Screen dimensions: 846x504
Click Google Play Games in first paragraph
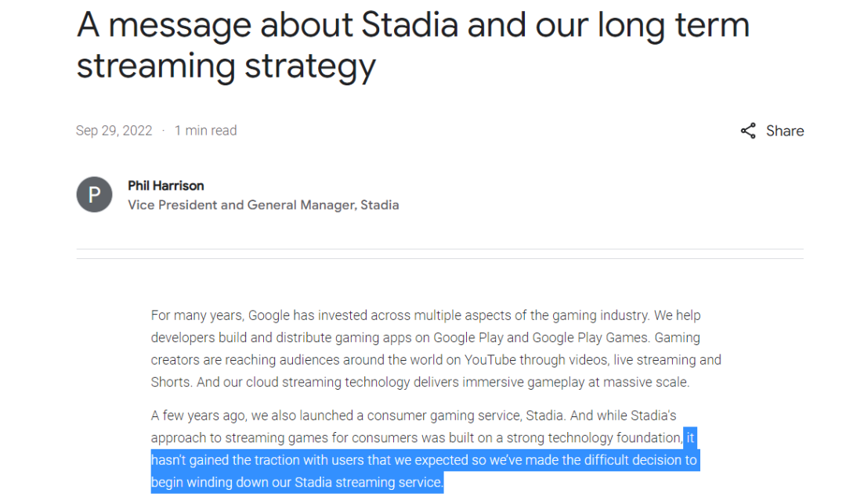click(x=590, y=337)
